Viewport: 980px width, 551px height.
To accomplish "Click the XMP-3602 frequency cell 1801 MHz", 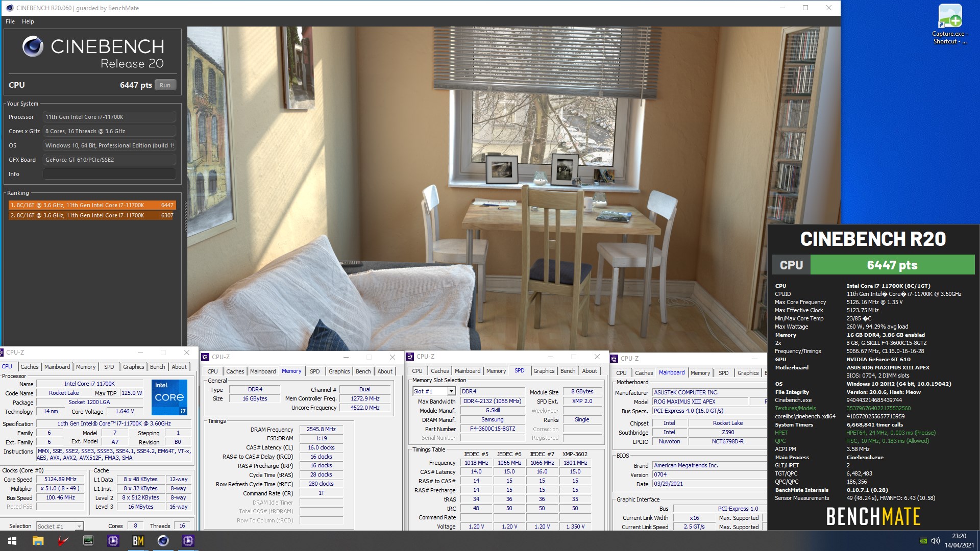I will 575,463.
